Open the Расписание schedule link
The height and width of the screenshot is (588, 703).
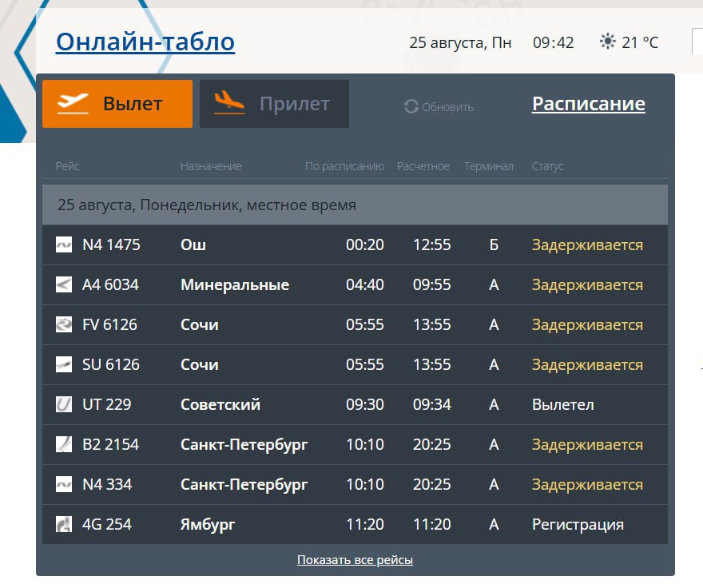click(x=589, y=104)
